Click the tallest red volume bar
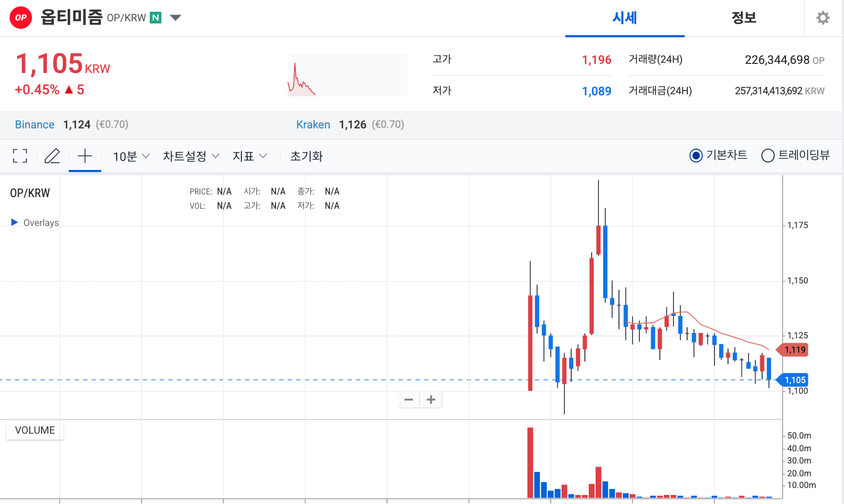 [x=530, y=463]
